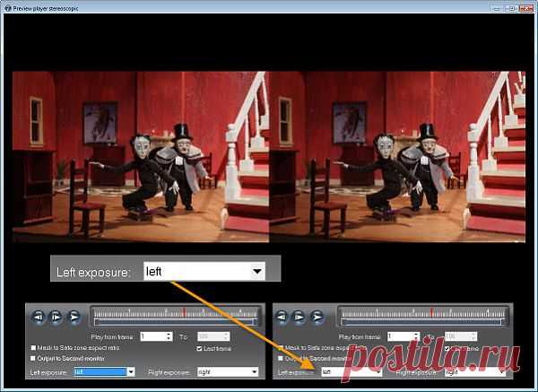This screenshot has width=538, height=392.
Task: Open the Right exposure dropdown in the right panel
Action: (499, 371)
